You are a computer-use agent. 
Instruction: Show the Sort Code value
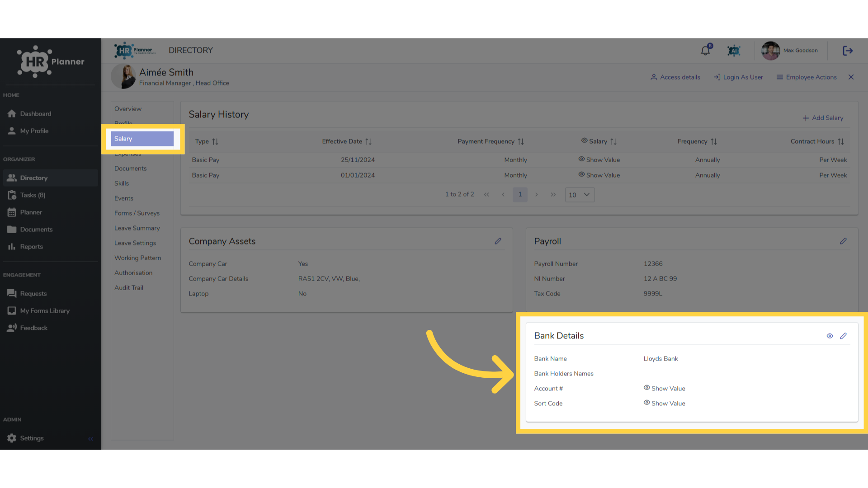tap(664, 404)
